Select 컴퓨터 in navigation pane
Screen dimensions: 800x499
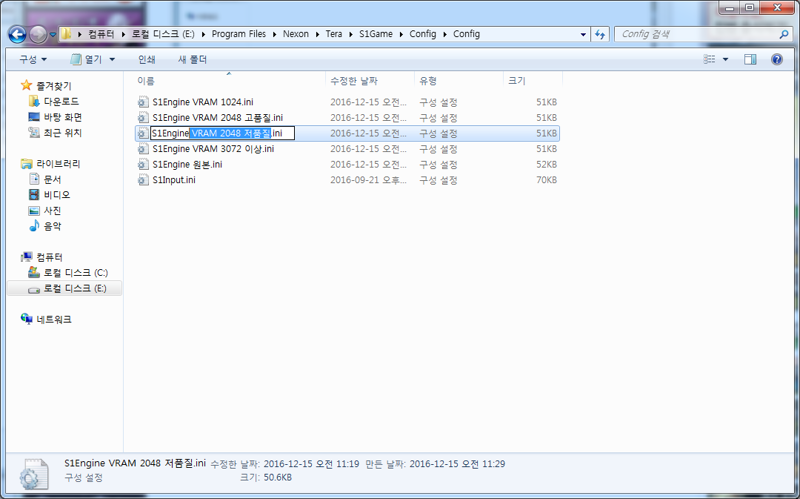coord(49,257)
